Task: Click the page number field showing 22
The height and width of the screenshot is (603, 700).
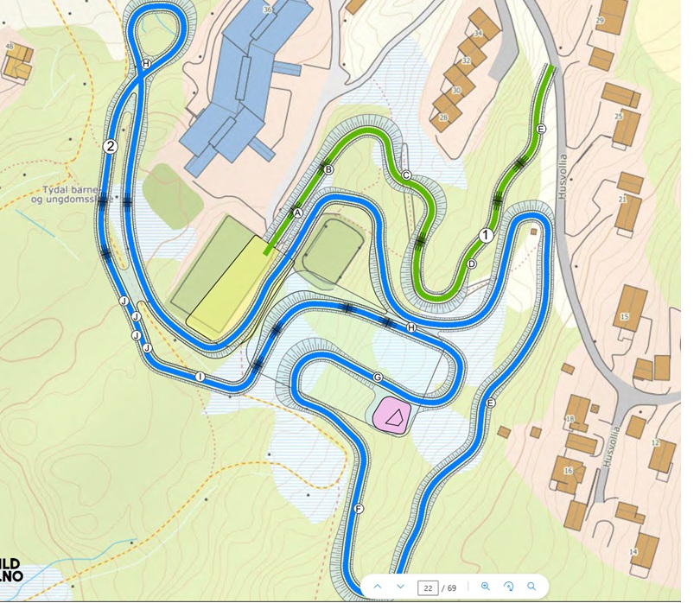Action: 428,587
